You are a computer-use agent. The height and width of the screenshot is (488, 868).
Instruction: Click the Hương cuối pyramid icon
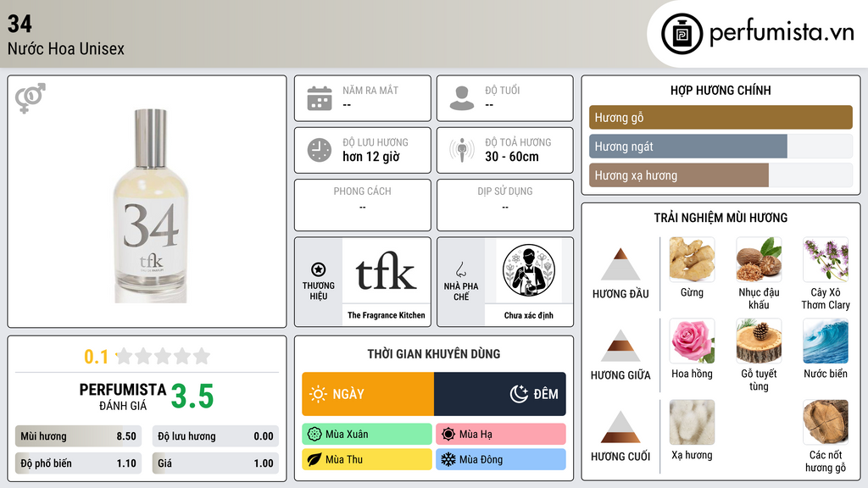[x=620, y=427]
